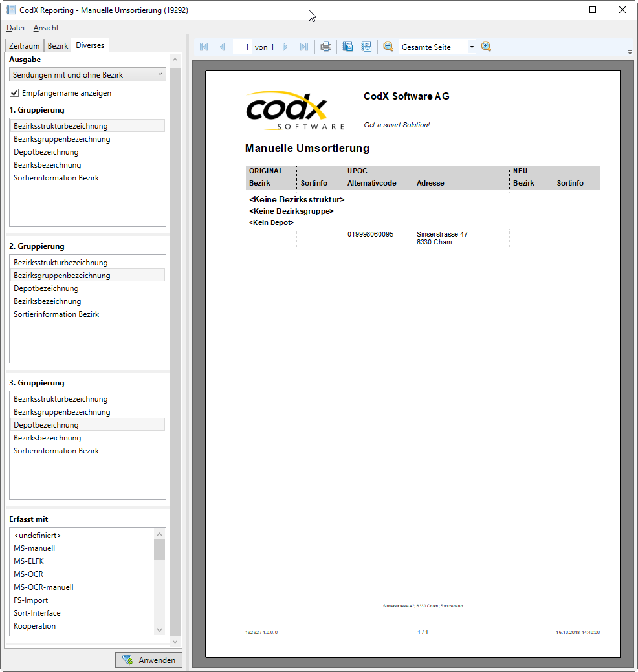Image resolution: width=638 pixels, height=672 pixels.
Task: Click the Erfasst mit list scroll down arrow
Action: 160,630
